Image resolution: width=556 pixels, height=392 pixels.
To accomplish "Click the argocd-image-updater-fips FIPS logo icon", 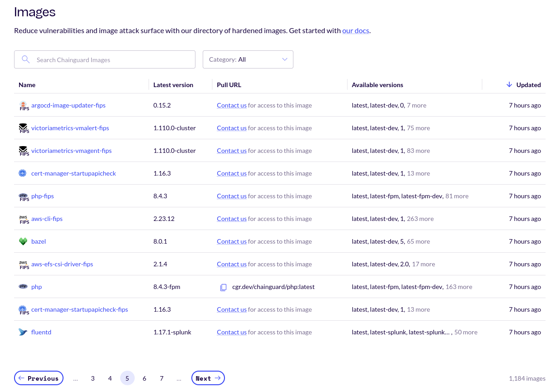I will (23, 105).
